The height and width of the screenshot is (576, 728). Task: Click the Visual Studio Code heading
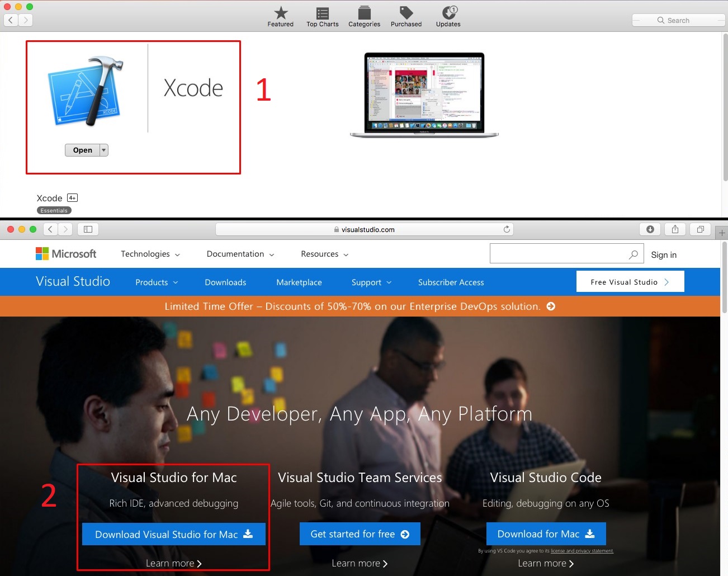pos(546,477)
